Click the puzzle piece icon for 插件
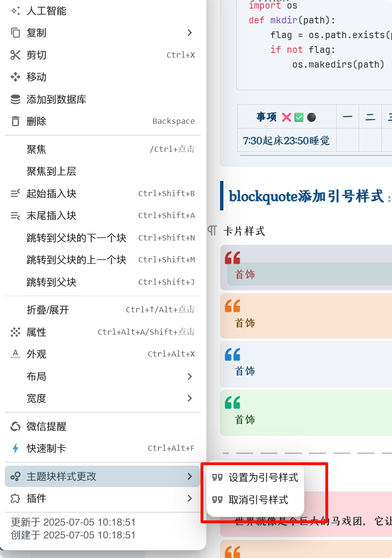This screenshot has height=558, width=392. coord(15,498)
